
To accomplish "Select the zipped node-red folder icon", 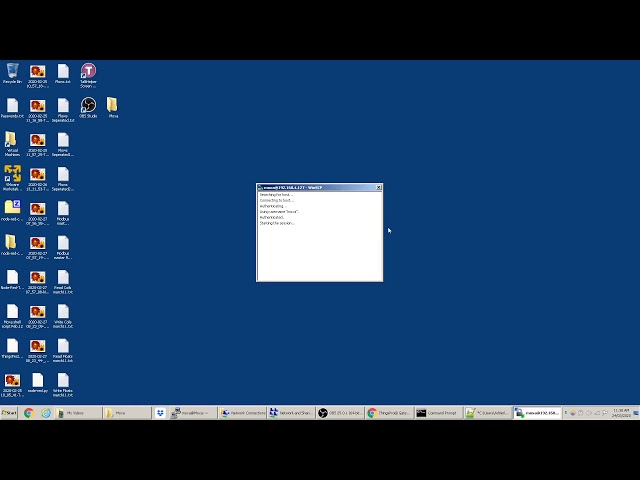I will (x=12, y=211).
